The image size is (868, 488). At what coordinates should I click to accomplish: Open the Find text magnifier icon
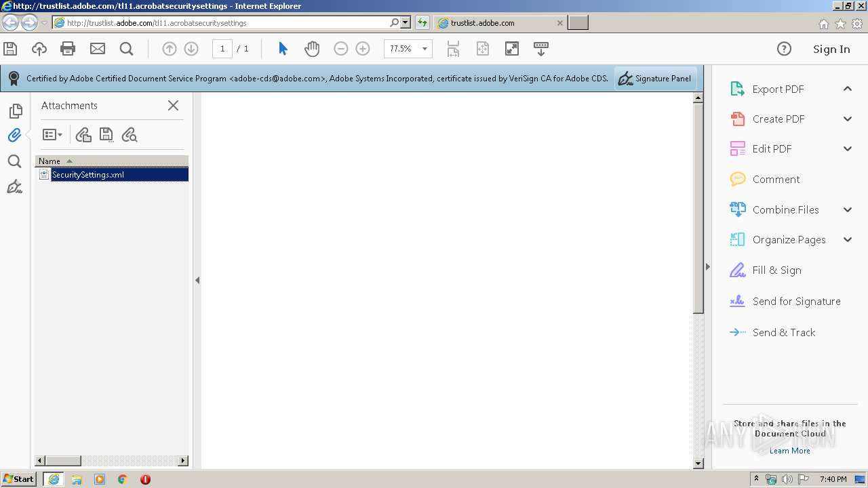[126, 49]
